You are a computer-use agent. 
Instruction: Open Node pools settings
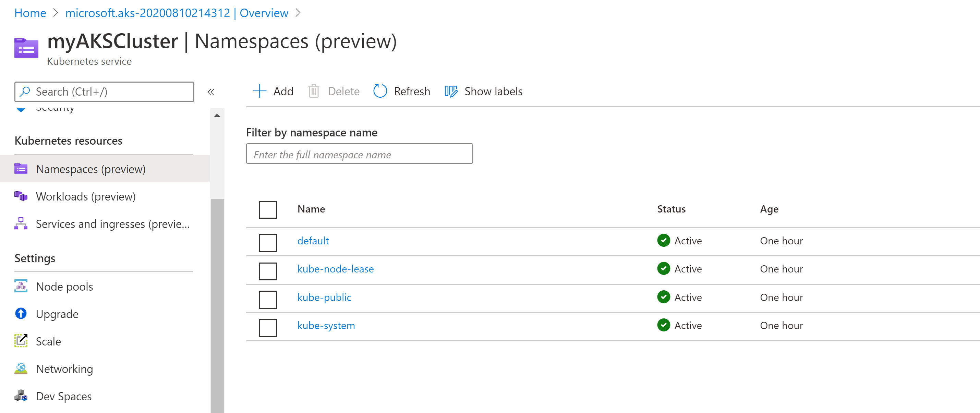click(x=105, y=287)
